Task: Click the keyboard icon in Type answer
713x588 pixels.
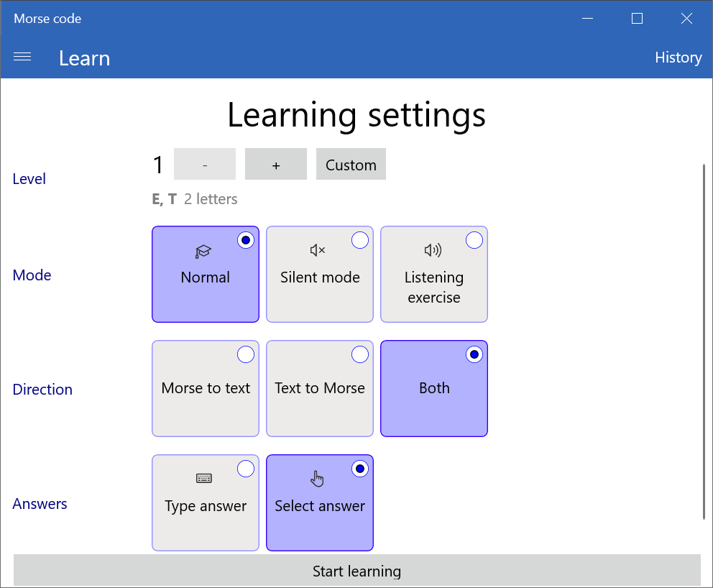Action: [x=204, y=478]
